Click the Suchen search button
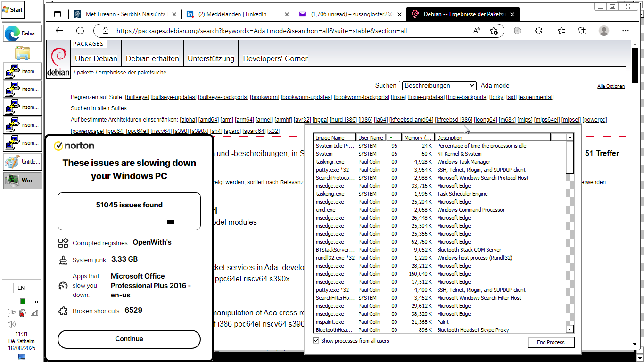 coord(386,86)
